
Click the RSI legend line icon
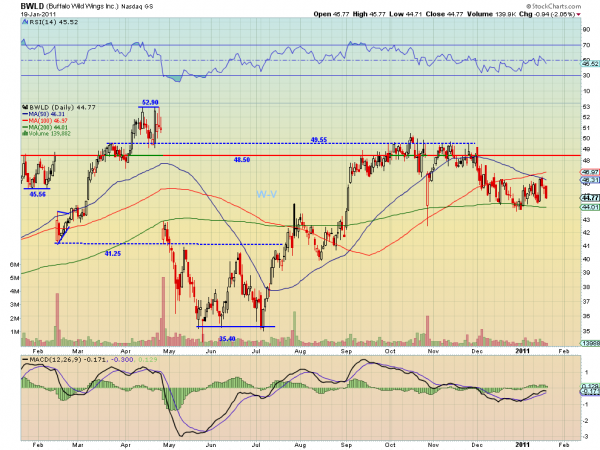coord(25,22)
